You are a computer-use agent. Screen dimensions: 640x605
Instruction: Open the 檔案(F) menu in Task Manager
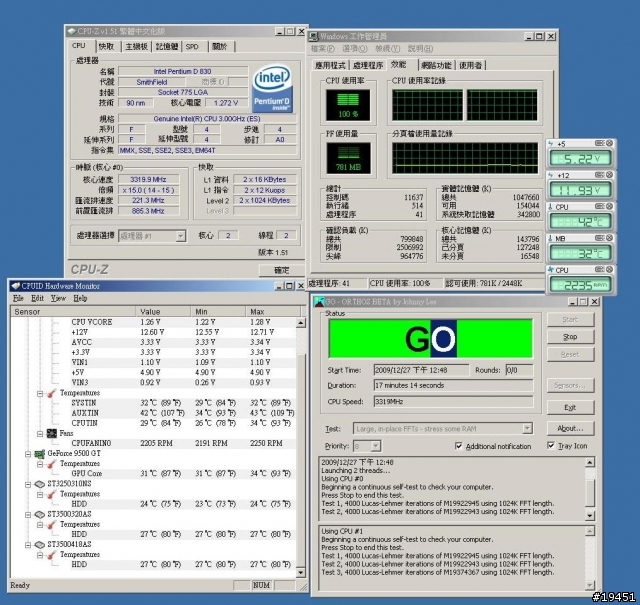point(323,49)
